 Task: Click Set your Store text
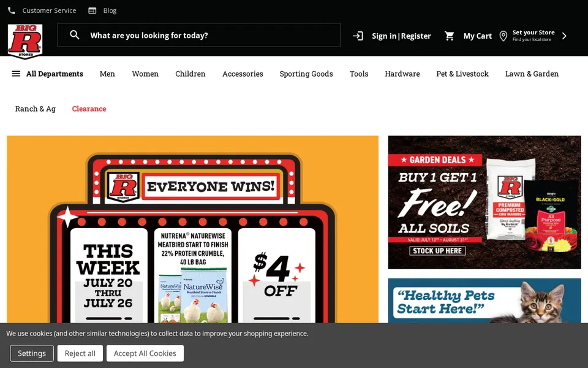click(x=533, y=33)
